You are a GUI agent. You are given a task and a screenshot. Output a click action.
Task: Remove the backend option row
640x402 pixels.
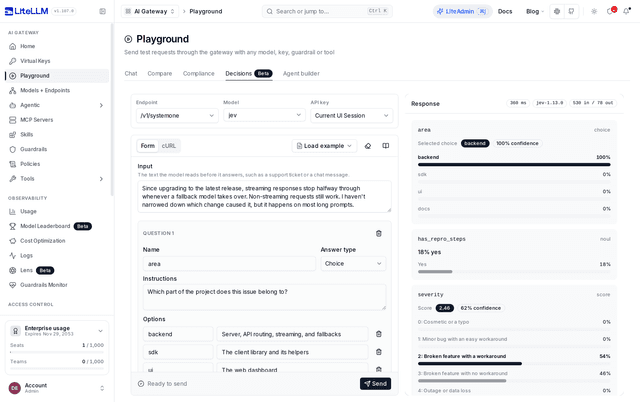379,334
